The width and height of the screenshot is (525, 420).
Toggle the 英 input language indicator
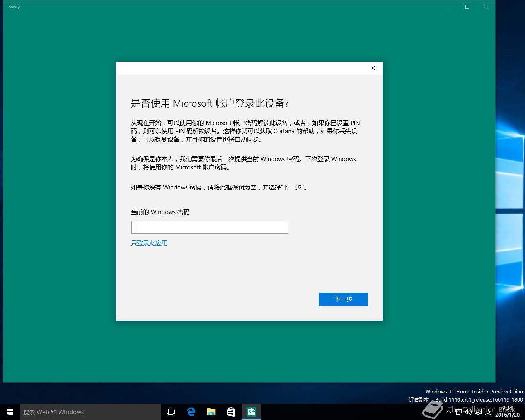coord(488,412)
